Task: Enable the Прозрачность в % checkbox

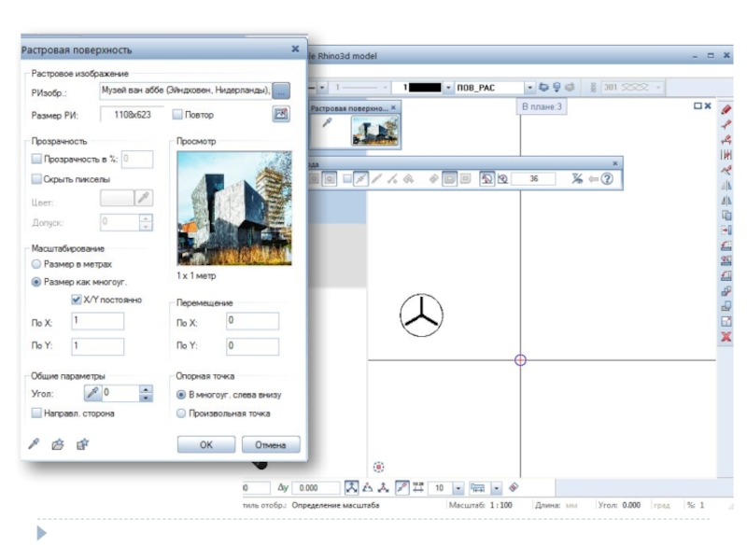Action: click(x=36, y=160)
